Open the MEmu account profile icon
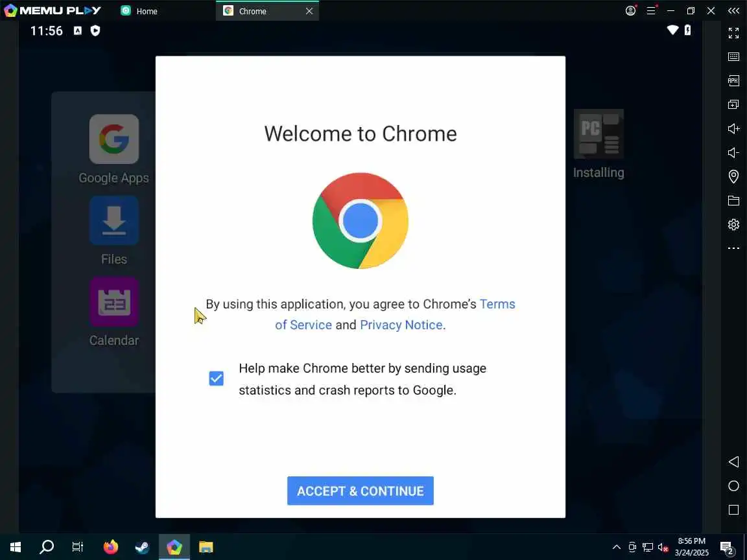The image size is (747, 560). [630, 10]
